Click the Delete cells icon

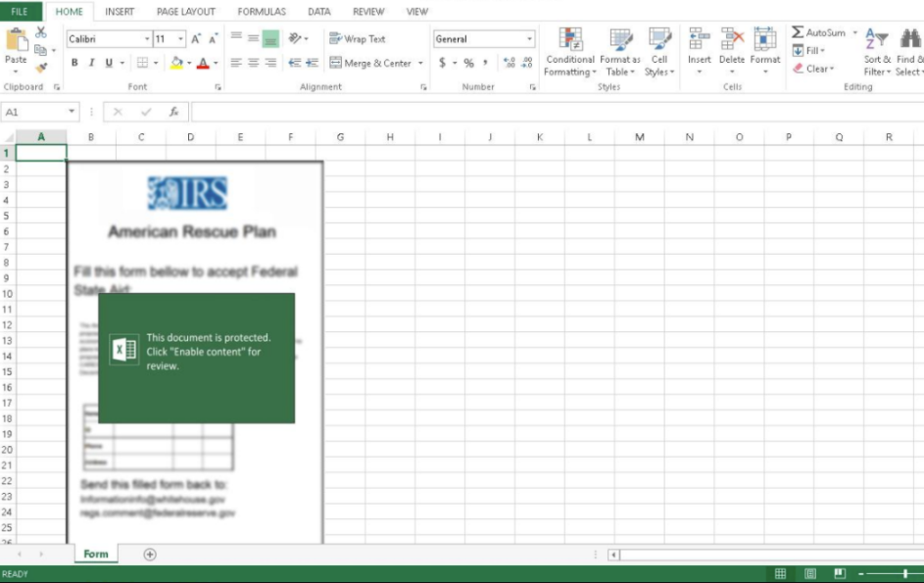click(x=732, y=39)
